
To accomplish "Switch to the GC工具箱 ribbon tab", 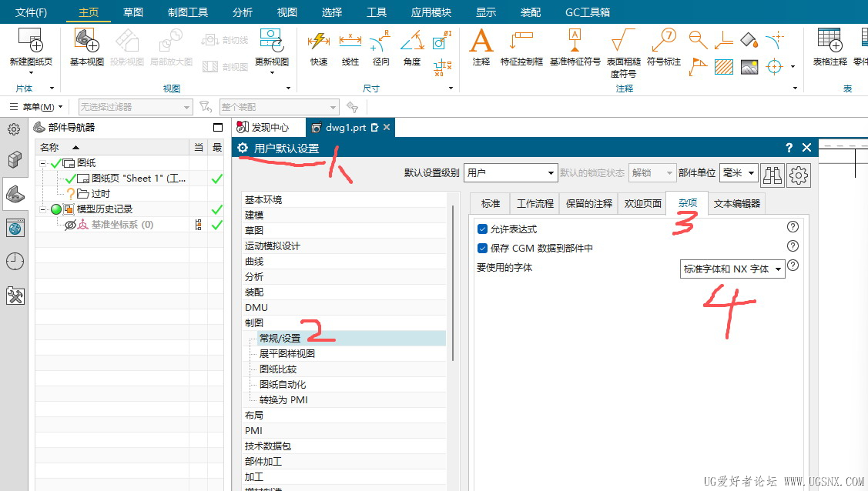I will pyautogui.click(x=588, y=12).
